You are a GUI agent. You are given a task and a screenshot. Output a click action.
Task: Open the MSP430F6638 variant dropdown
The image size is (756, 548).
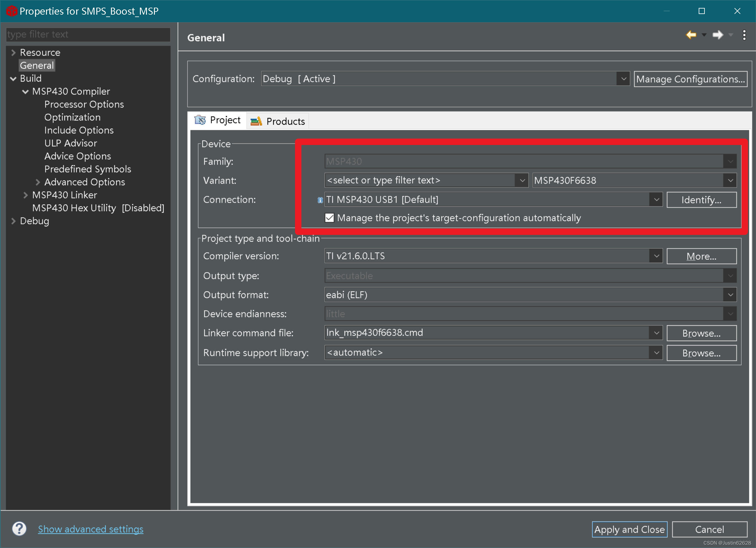click(x=730, y=180)
